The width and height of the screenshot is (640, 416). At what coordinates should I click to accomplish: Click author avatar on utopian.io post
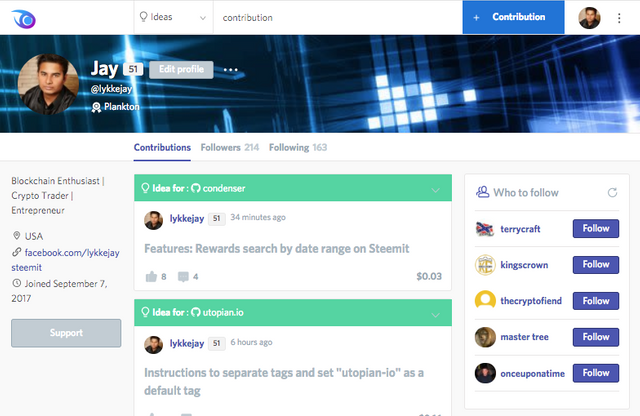pos(153,345)
